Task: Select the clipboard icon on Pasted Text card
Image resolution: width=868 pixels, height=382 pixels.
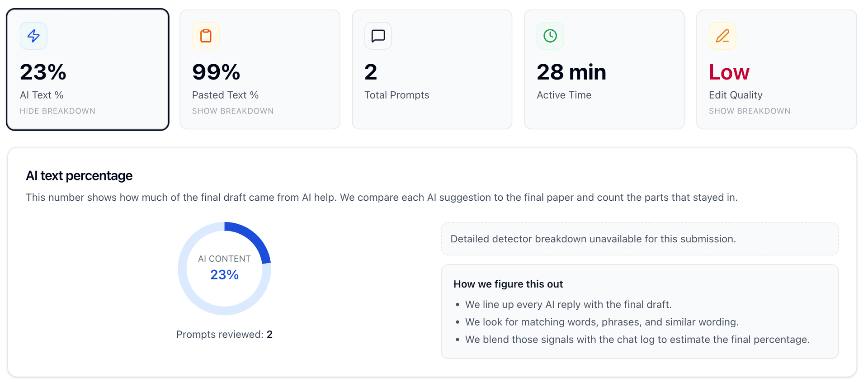Action: [206, 36]
